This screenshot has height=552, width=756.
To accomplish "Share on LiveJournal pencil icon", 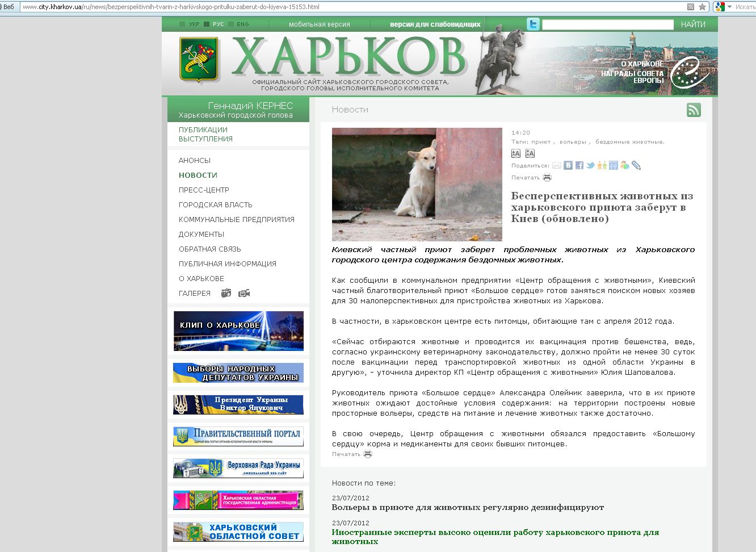I will (636, 165).
